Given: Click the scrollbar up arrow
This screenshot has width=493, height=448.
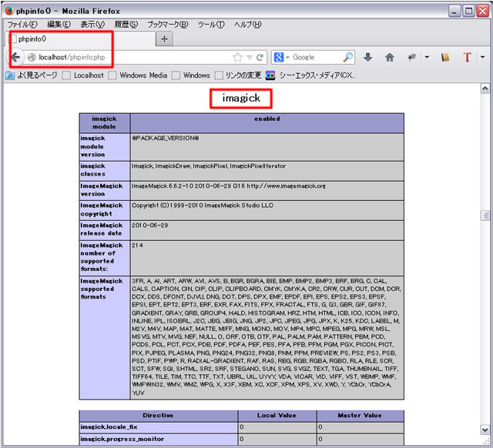Looking at the screenshot, I should [x=485, y=89].
